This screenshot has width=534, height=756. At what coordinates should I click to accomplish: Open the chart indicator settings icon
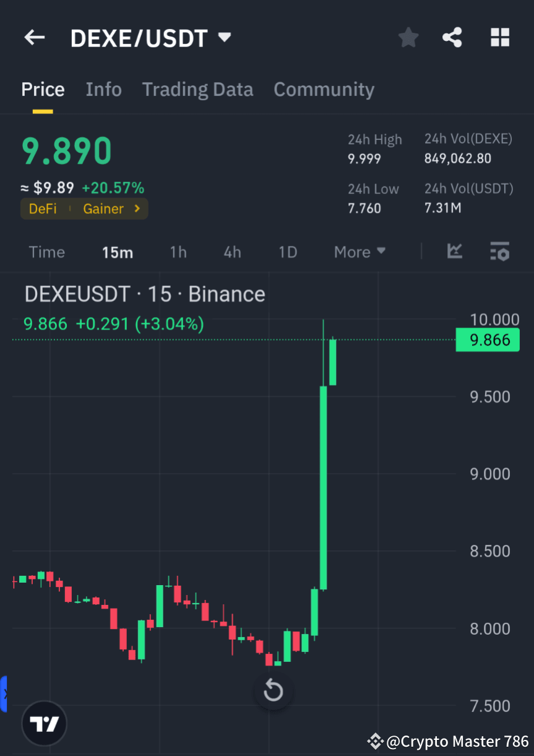tap(499, 252)
